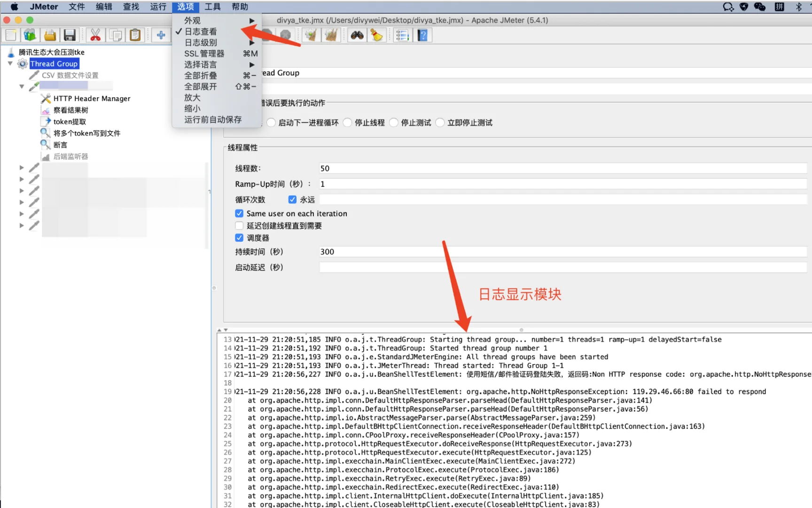Image resolution: width=812 pixels, height=508 pixels.
Task: Select 将多个token写到文件 element
Action: click(87, 133)
